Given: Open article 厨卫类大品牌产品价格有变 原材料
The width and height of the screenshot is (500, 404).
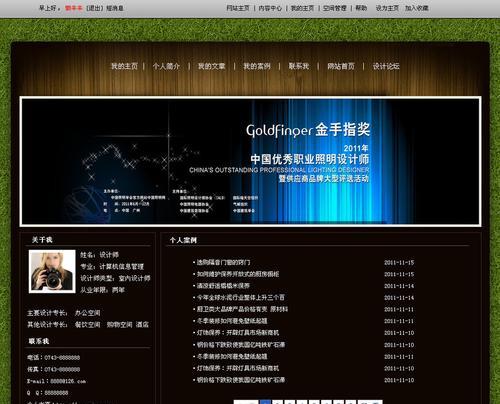Looking at the screenshot, I should (x=242, y=309).
